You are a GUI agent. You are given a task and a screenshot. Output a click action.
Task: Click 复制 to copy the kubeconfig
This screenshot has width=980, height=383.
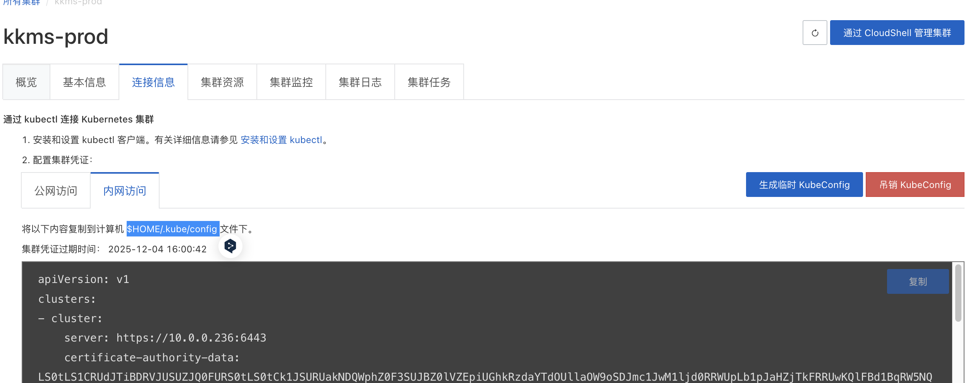coord(918,281)
